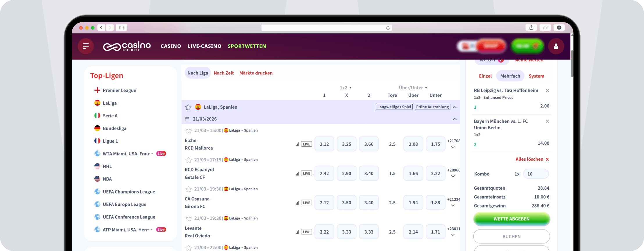Open statistics icon for CA Osasuna match
The height and width of the screenshot is (251, 644).
pyautogui.click(x=297, y=203)
